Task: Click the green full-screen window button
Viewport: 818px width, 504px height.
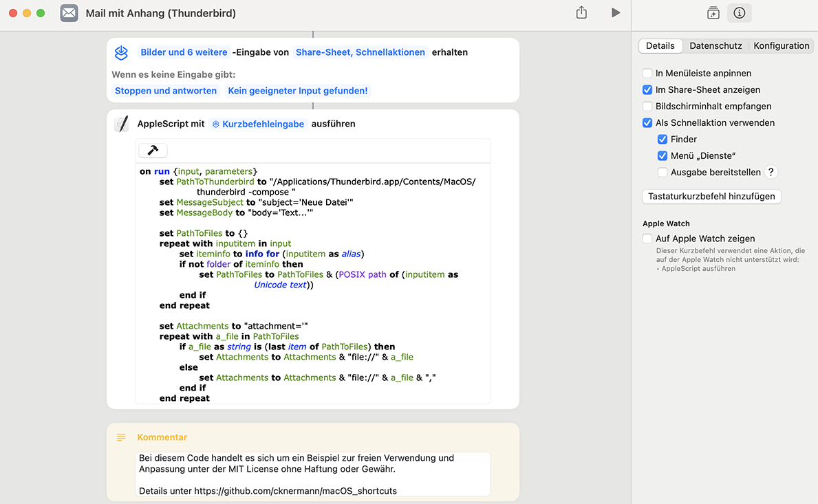Action: pos(41,13)
